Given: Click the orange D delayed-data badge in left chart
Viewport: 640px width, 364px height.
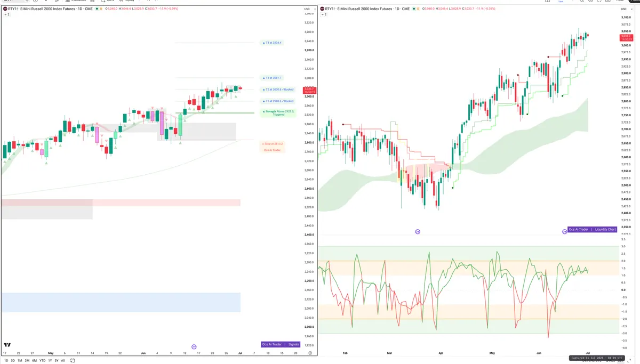Looking at the screenshot, I should 102,9.
